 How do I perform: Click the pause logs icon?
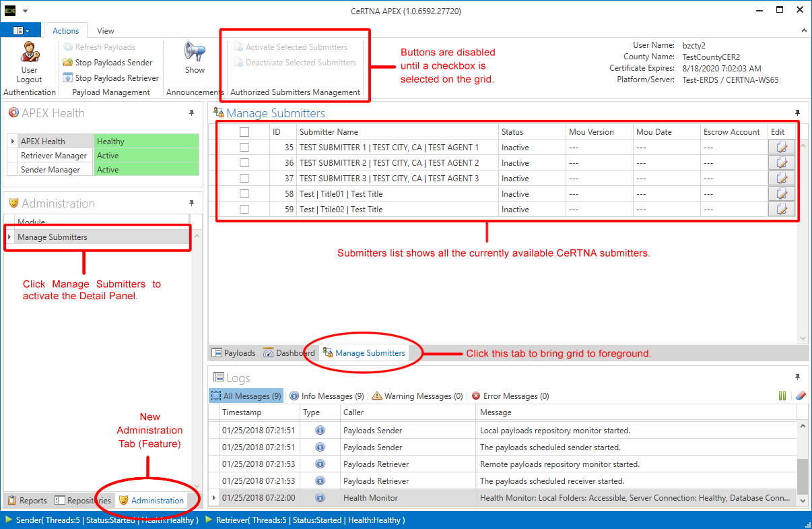tap(782, 396)
